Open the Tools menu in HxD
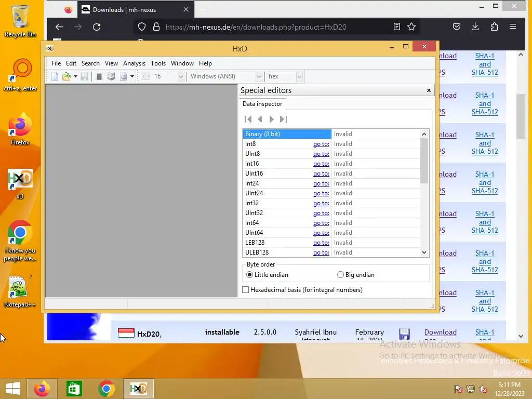Viewport: 532px width, 399px height. (x=158, y=63)
